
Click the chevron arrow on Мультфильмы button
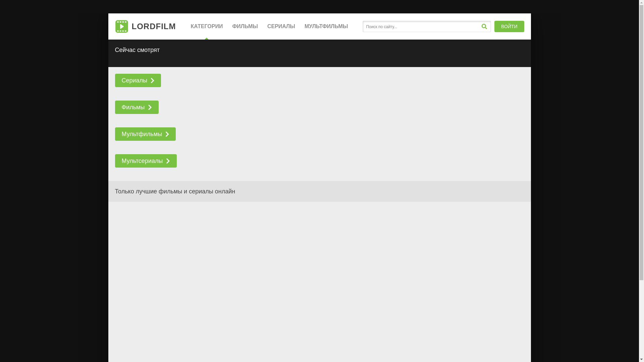(x=167, y=134)
